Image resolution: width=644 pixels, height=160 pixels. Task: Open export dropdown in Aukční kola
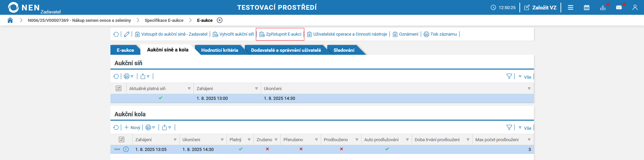coord(166,127)
